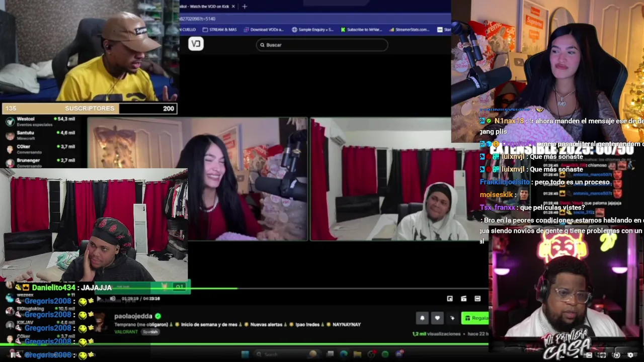Open Westcol channel in sidebar

[x=40, y=121]
